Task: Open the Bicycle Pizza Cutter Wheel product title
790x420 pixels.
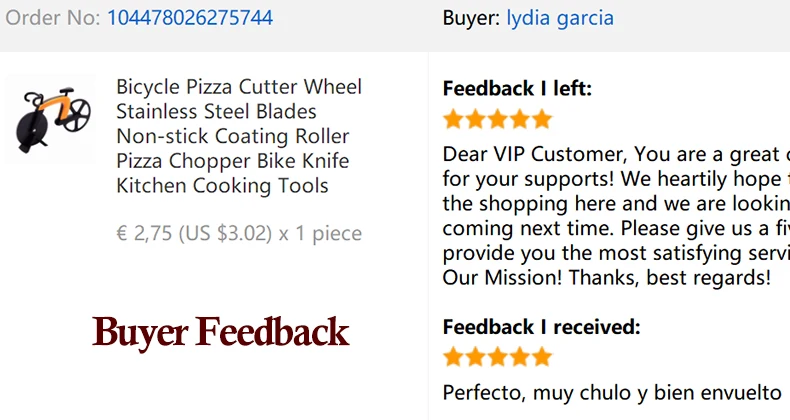Action: click(x=239, y=136)
